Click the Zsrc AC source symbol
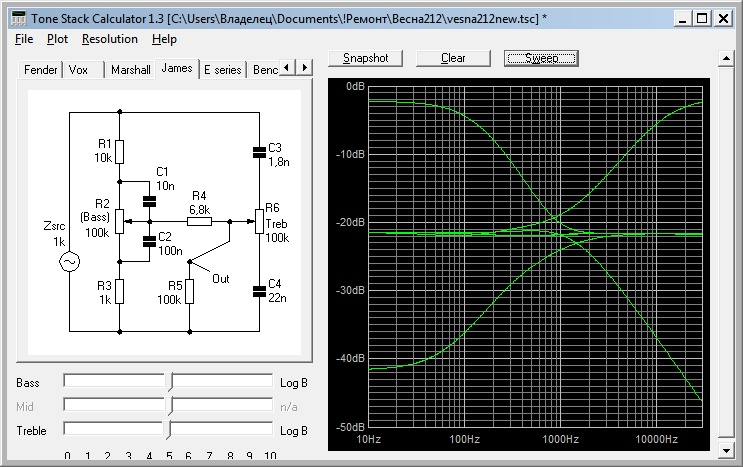Image resolution: width=743 pixels, height=467 pixels. [70, 262]
